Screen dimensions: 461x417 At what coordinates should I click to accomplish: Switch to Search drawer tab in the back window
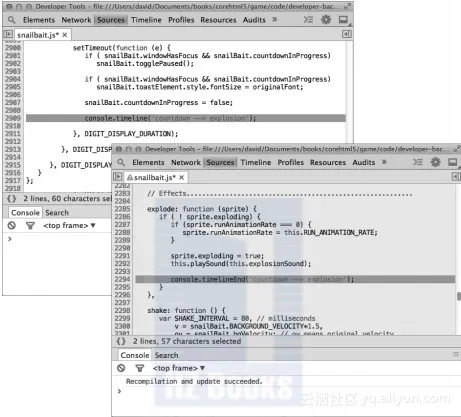(x=57, y=213)
